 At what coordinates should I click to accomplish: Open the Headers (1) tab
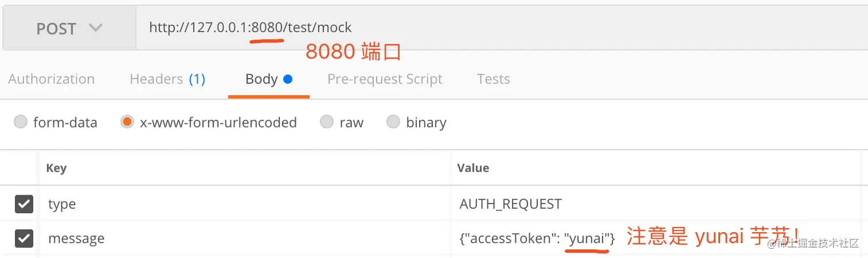(x=168, y=79)
